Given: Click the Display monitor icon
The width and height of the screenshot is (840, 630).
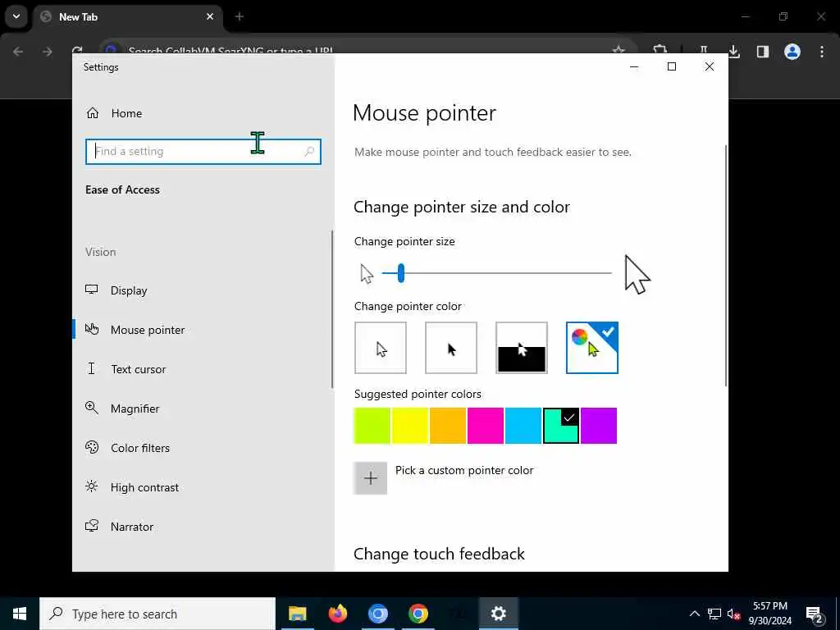Looking at the screenshot, I should [x=92, y=290].
